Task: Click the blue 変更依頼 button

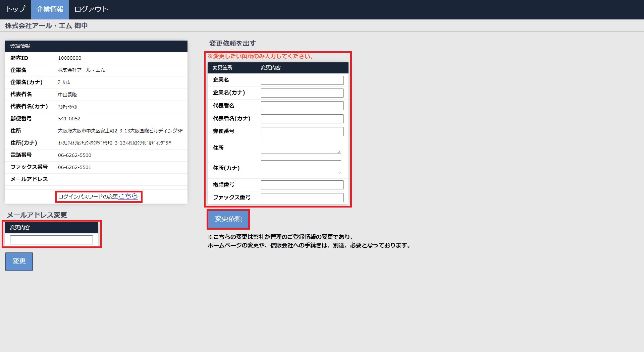Action: coord(228,219)
